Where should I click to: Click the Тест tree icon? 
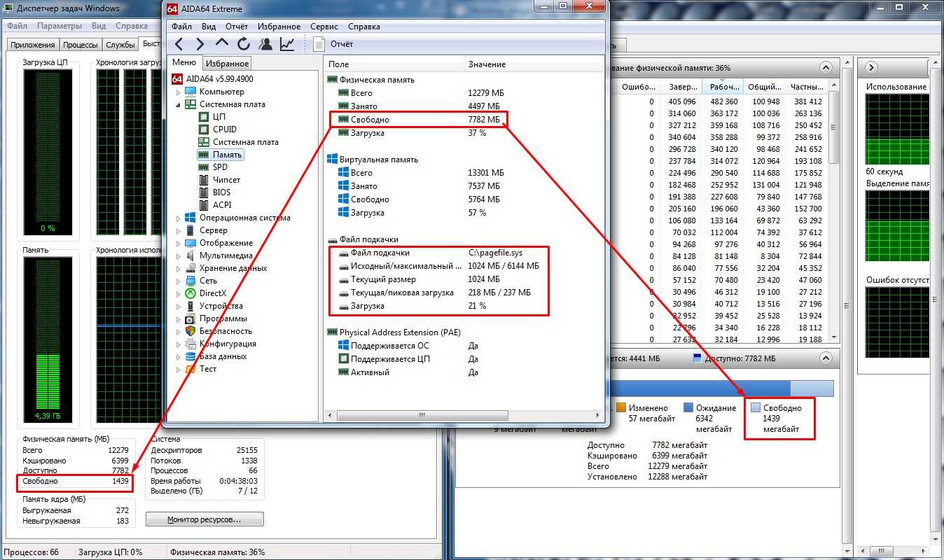(190, 369)
